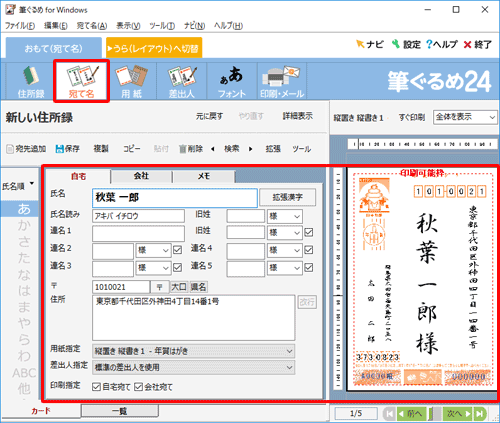
Task: Click the 〒 postal code lookup button
Action: (159, 287)
